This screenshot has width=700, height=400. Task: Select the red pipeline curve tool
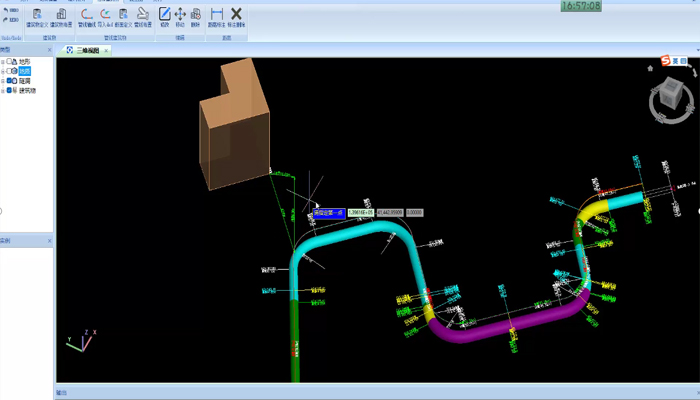coord(86,16)
